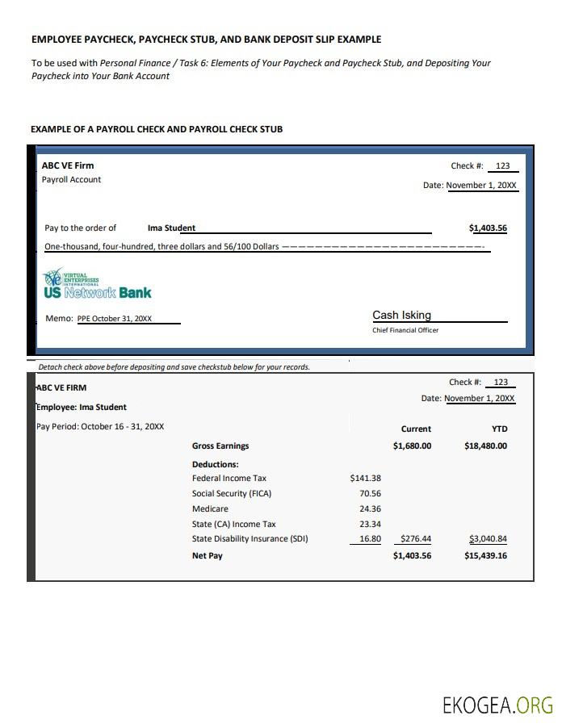
Task: Click the Current column header
Action: point(416,429)
